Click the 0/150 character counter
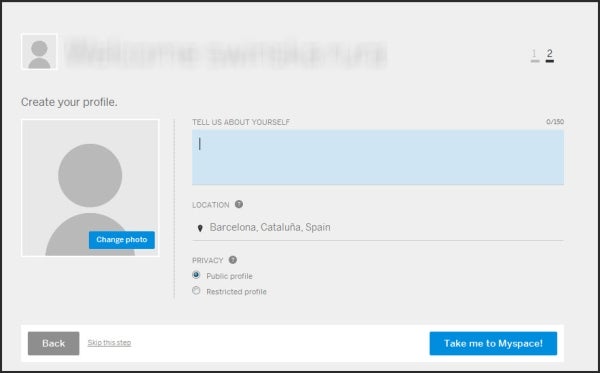Screen dimensions: 600x373 point(555,122)
